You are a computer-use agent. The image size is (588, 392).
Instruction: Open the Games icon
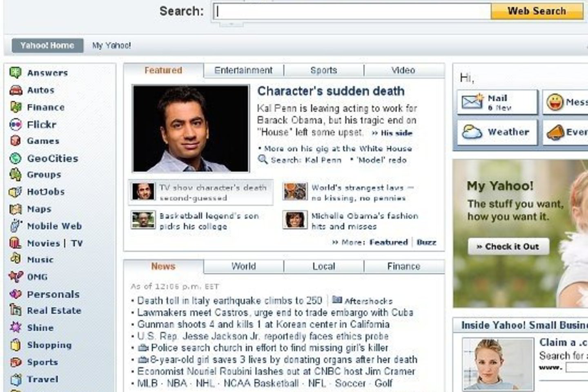click(x=16, y=141)
